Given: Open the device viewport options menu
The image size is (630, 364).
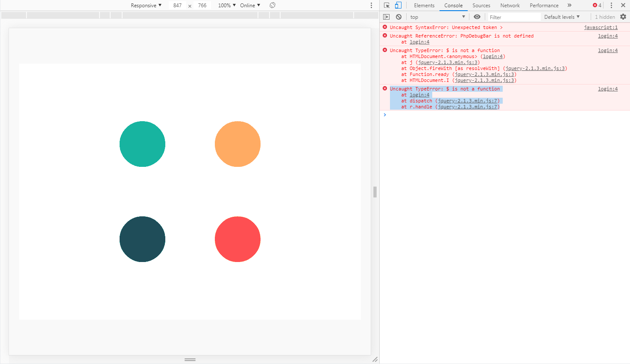Looking at the screenshot, I should tap(371, 5).
